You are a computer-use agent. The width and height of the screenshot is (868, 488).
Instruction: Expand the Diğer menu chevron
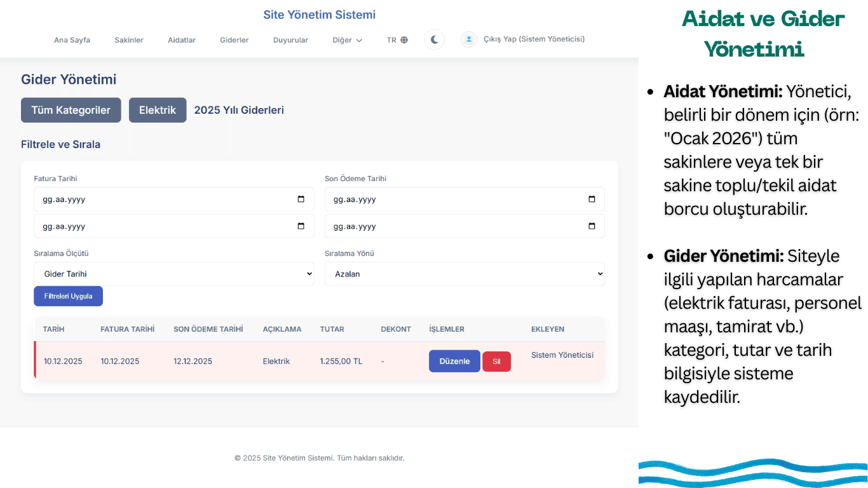pyautogui.click(x=359, y=40)
